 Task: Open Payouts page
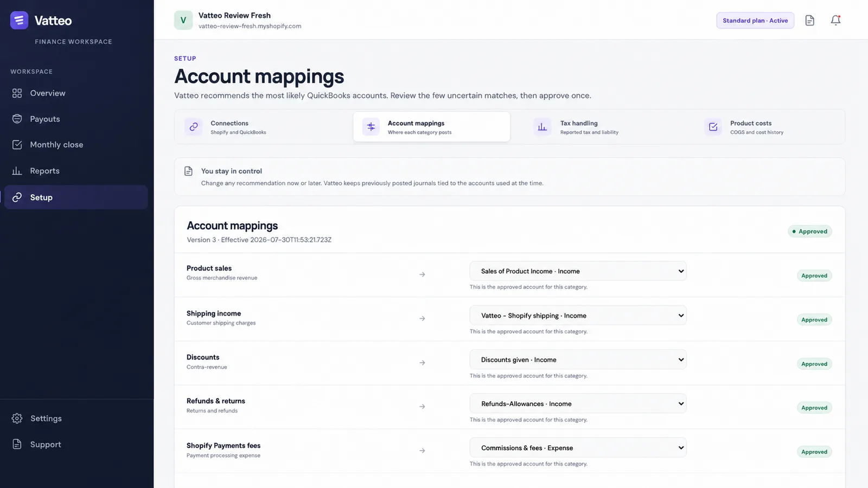[76, 119]
